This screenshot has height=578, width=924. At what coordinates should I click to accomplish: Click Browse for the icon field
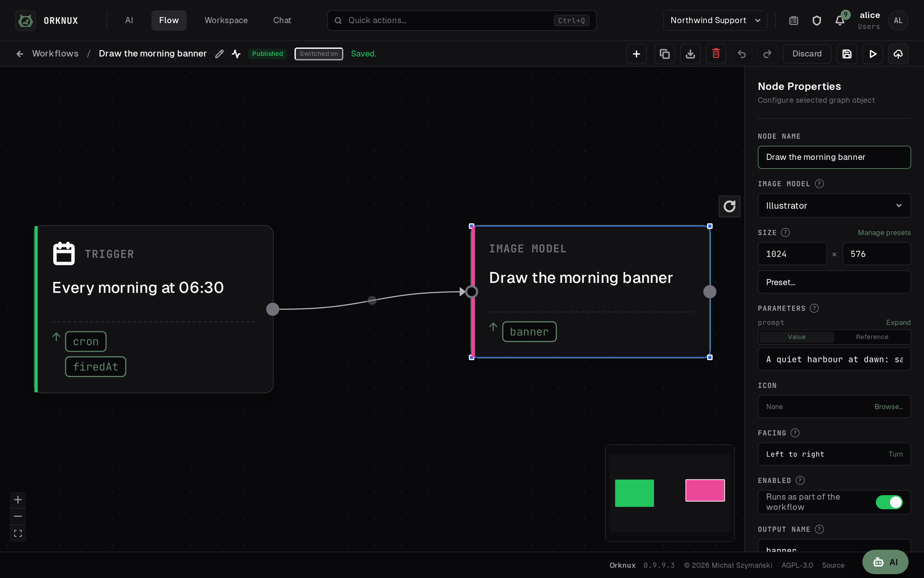(888, 406)
